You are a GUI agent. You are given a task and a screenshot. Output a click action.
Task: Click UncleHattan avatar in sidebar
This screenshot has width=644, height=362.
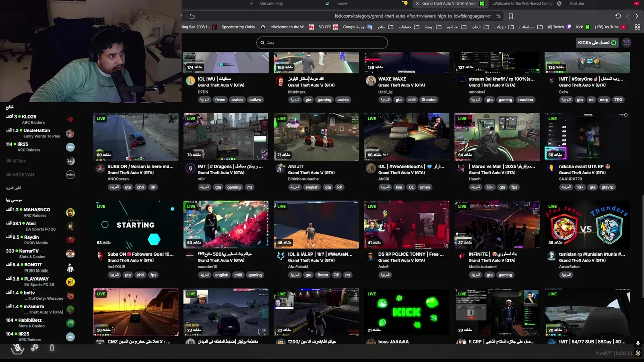click(x=70, y=133)
